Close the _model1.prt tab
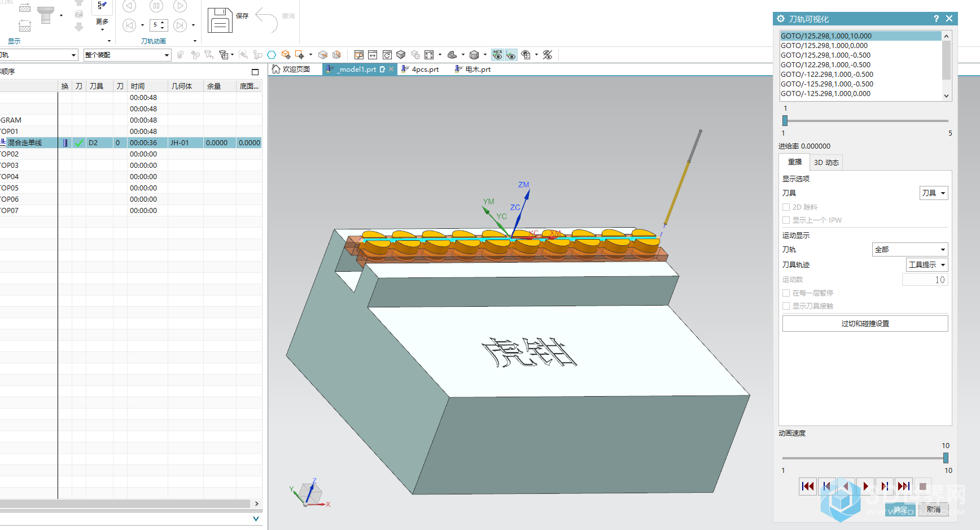This screenshot has height=530, width=980. pos(391,69)
